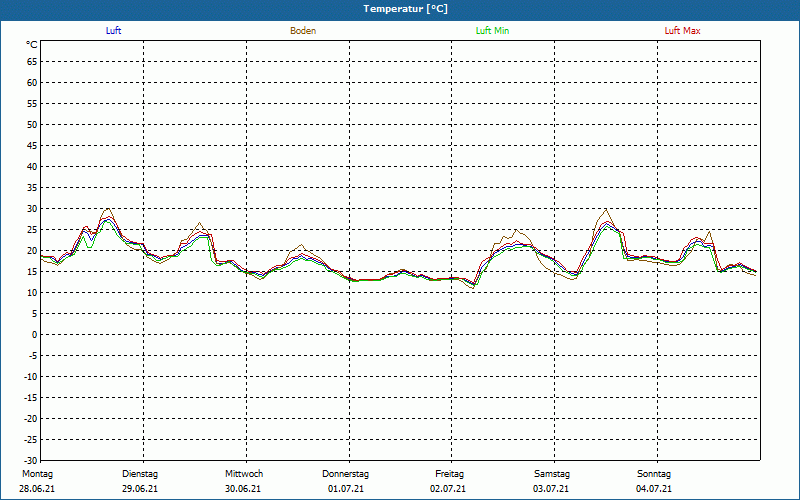Click the date "29.06.21"
The height and width of the screenshot is (500, 800).
tap(140, 489)
